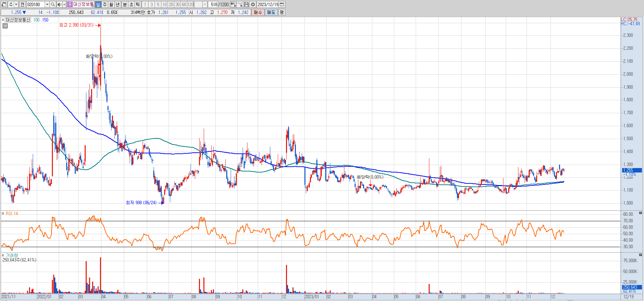Click the 거래량 volume panel label

(x=12, y=255)
